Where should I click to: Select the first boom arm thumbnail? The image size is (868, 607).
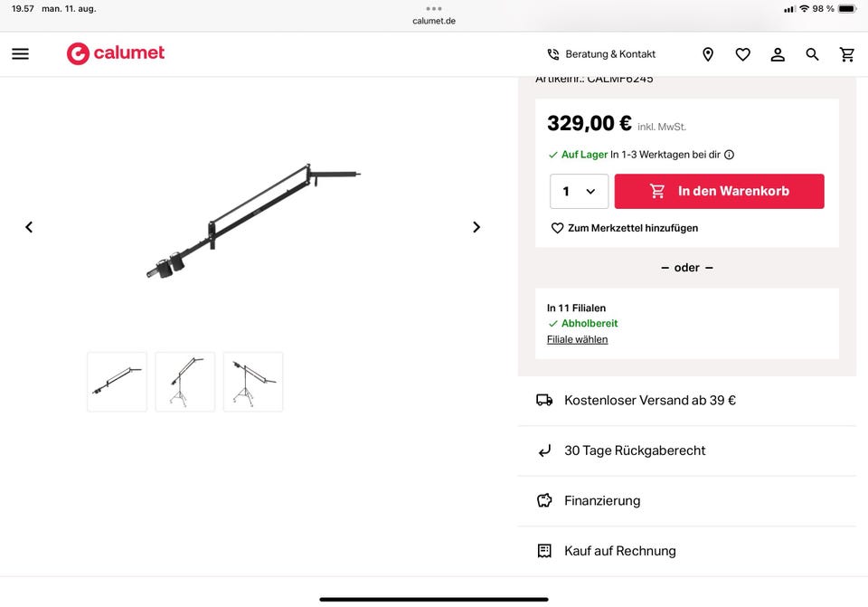[x=117, y=382]
